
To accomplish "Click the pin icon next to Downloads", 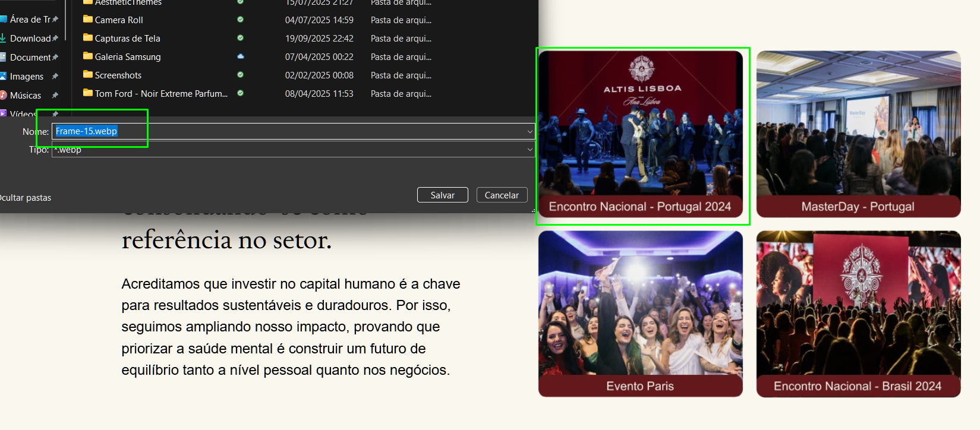I will (55, 39).
